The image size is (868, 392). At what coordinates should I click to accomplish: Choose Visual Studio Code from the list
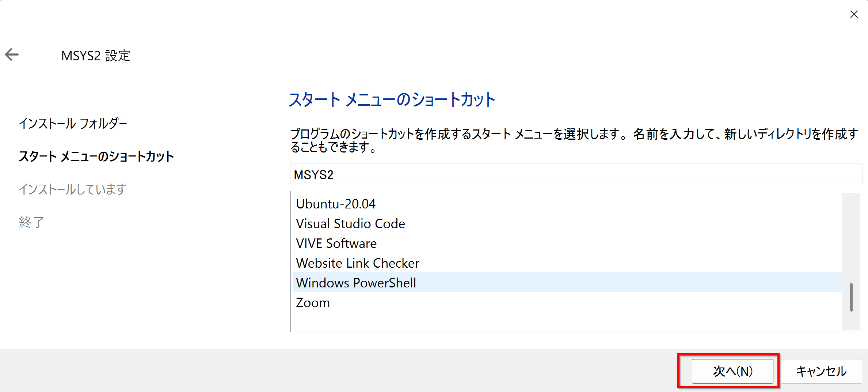click(350, 224)
